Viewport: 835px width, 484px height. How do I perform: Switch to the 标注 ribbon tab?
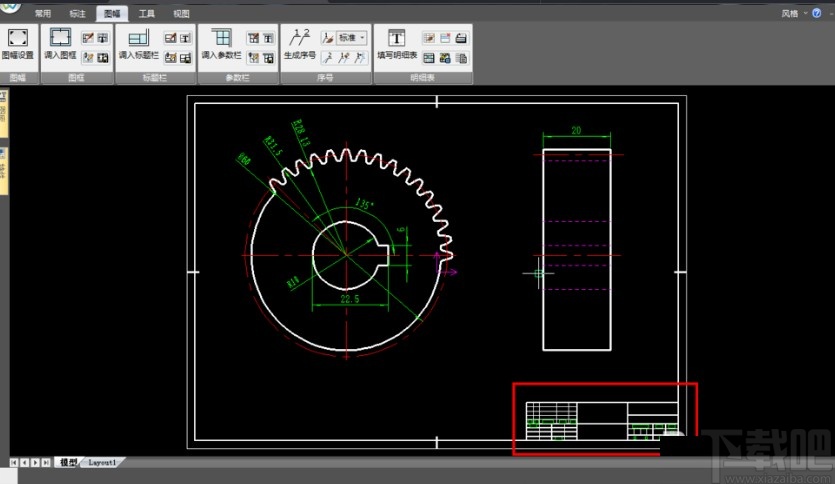tap(77, 14)
